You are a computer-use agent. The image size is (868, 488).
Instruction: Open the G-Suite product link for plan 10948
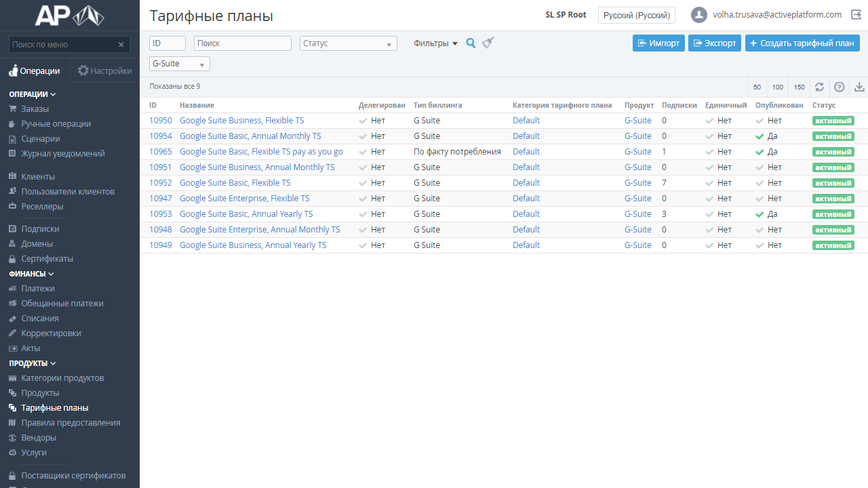tap(638, 230)
